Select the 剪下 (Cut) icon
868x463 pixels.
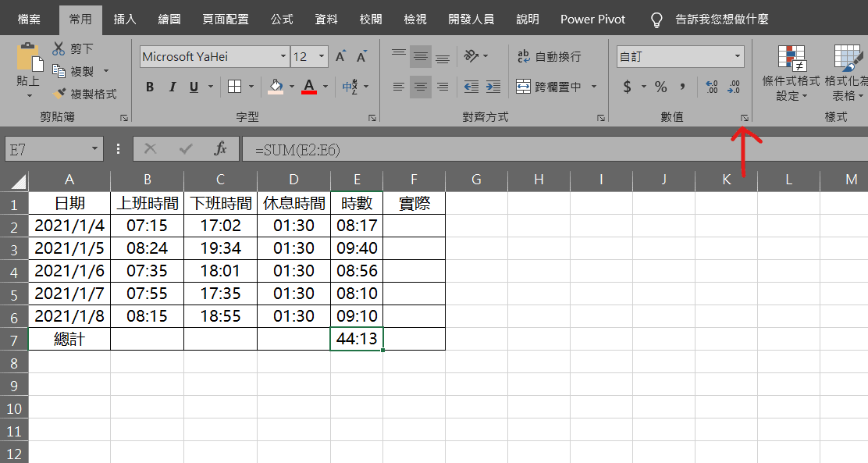[x=59, y=47]
